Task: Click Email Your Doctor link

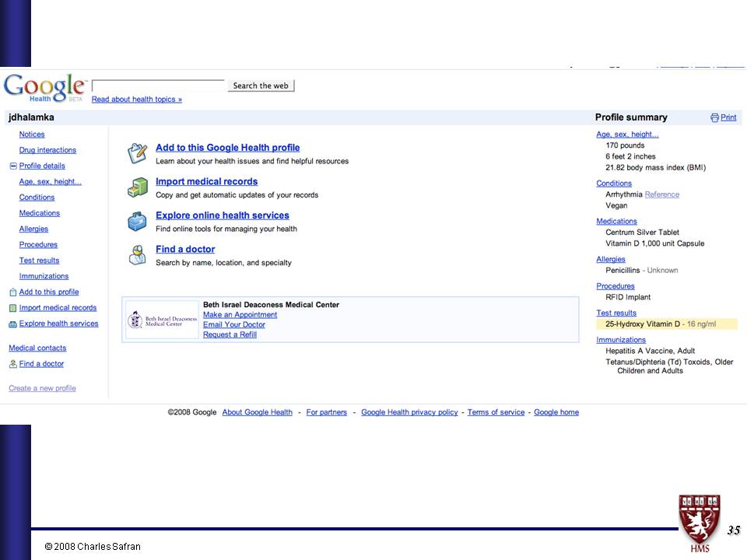Action: tap(234, 325)
